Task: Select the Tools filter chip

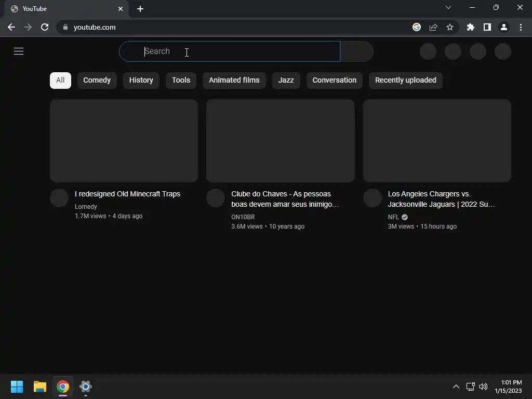Action: click(181, 81)
